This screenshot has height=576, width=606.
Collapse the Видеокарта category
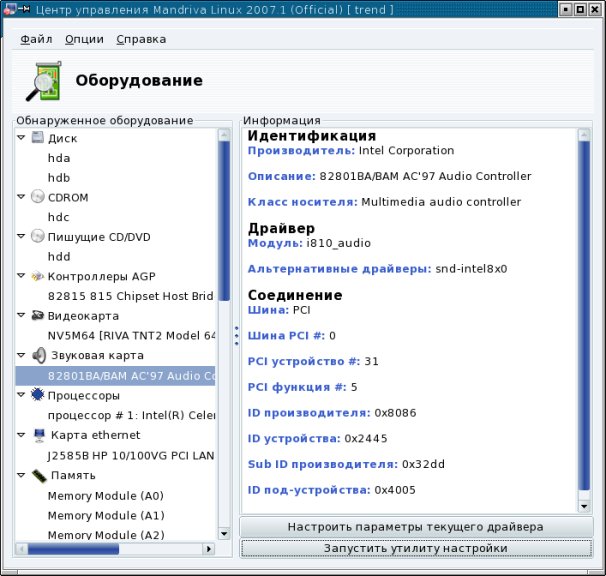(x=21, y=315)
